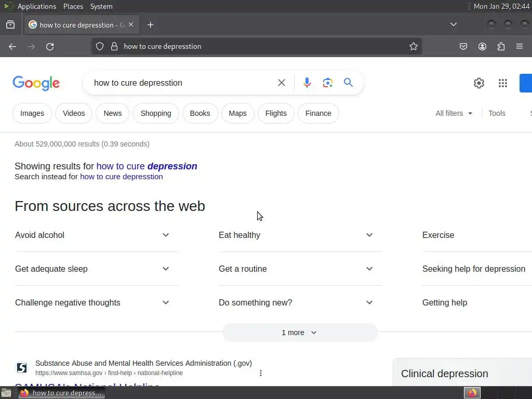Screen dimensions: 532x399
Task: Reload the current page
Action: (50, 46)
